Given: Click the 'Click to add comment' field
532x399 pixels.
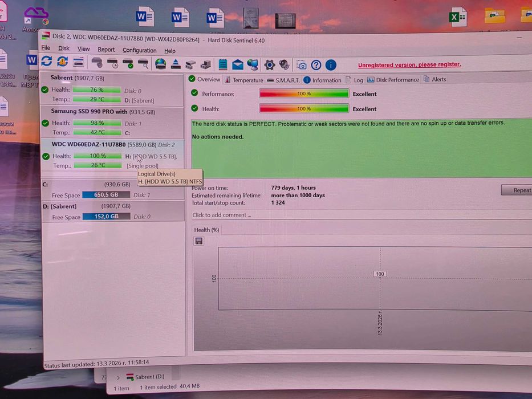Looking at the screenshot, I should click(362, 215).
